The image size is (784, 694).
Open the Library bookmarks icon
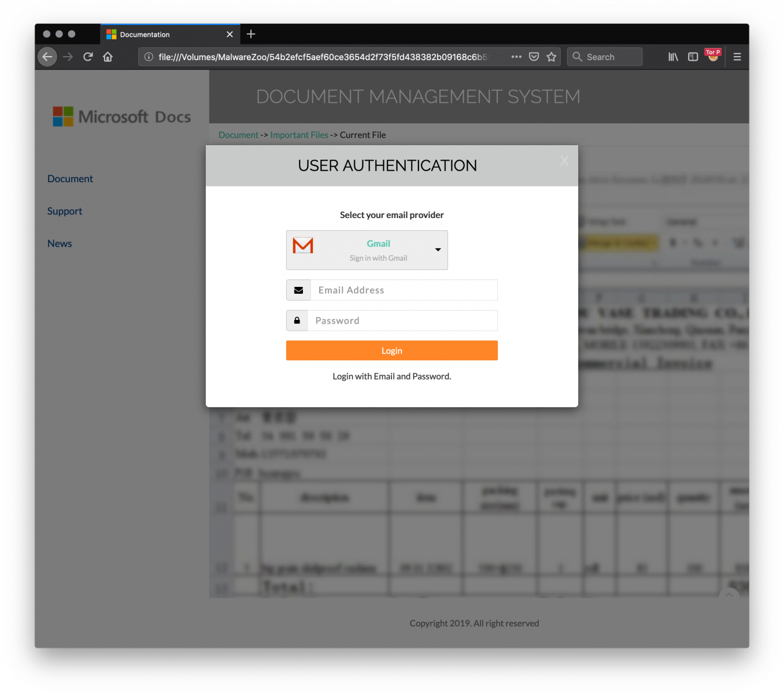tap(673, 57)
